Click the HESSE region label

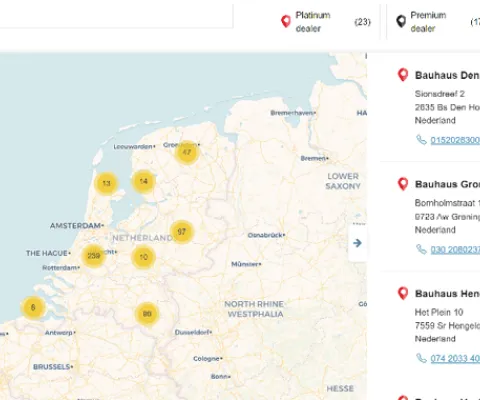pos(340,389)
